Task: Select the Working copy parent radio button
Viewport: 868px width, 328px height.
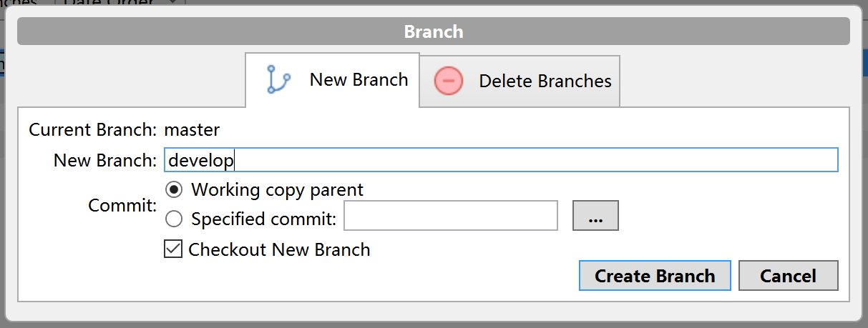Action: pyautogui.click(x=173, y=190)
